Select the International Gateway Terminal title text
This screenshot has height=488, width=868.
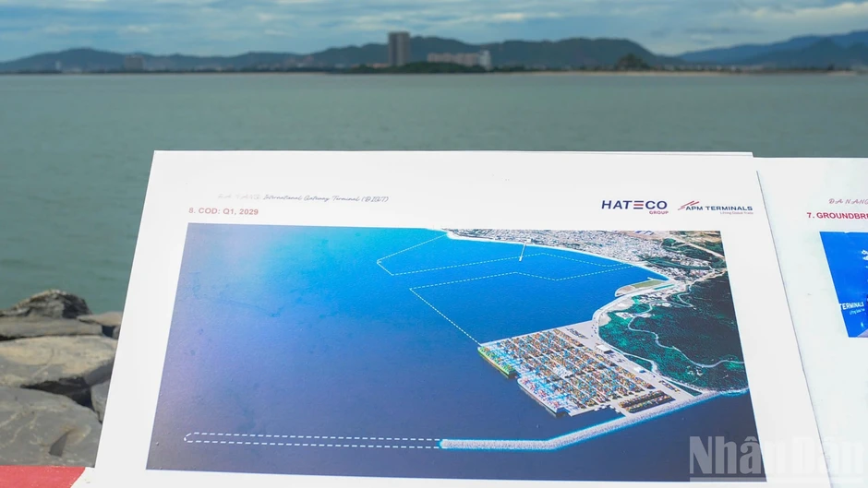(303, 198)
